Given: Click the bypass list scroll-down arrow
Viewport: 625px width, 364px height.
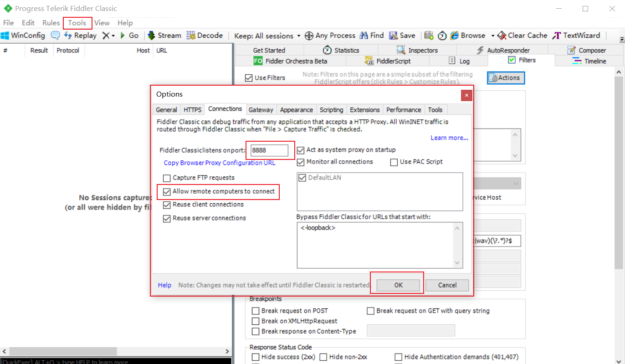Looking at the screenshot, I should 458,263.
